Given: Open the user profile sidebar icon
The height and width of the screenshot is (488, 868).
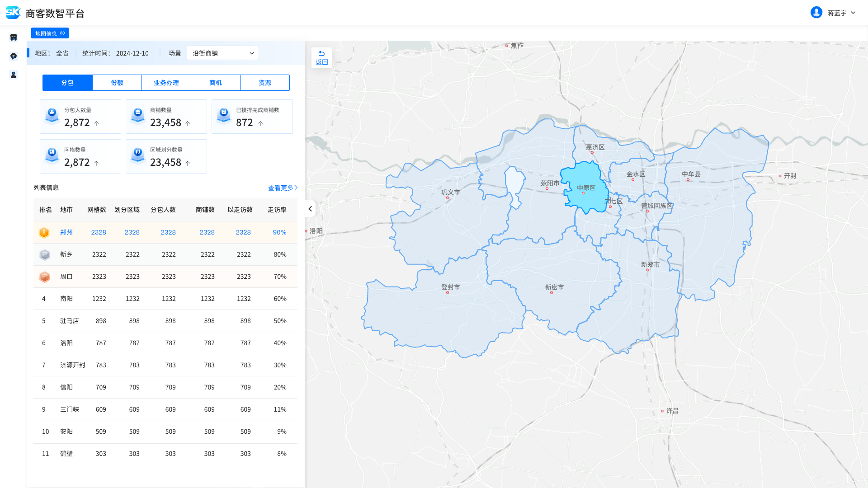Looking at the screenshot, I should pos(14,75).
